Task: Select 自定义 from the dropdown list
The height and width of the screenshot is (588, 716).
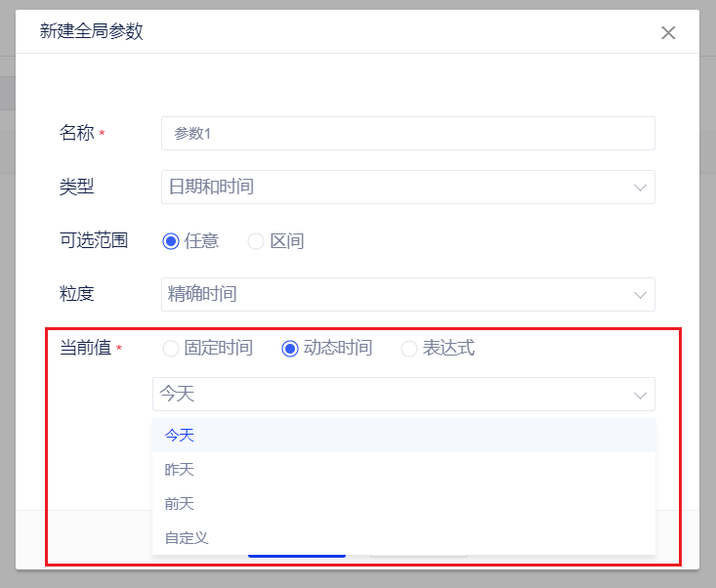Action: pyautogui.click(x=187, y=537)
